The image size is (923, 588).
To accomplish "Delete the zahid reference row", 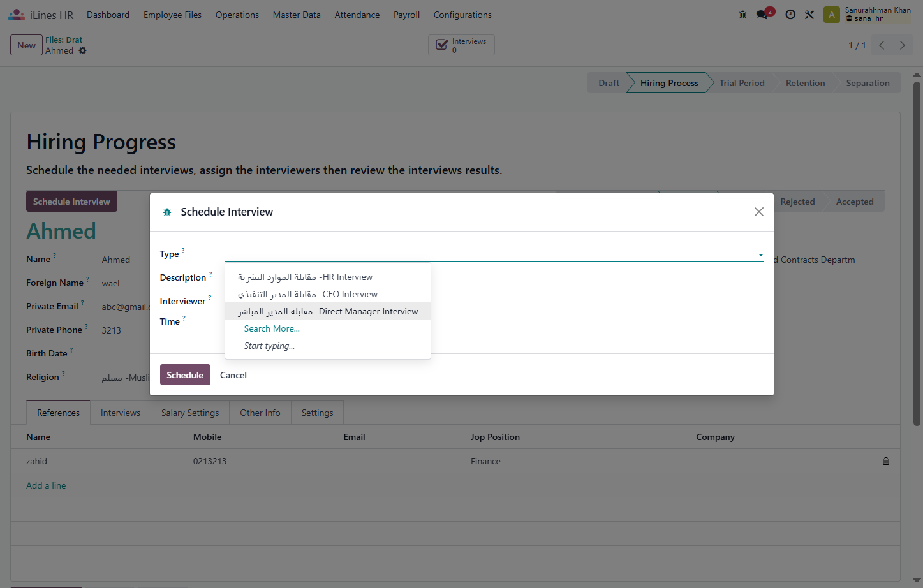I will pos(885,461).
